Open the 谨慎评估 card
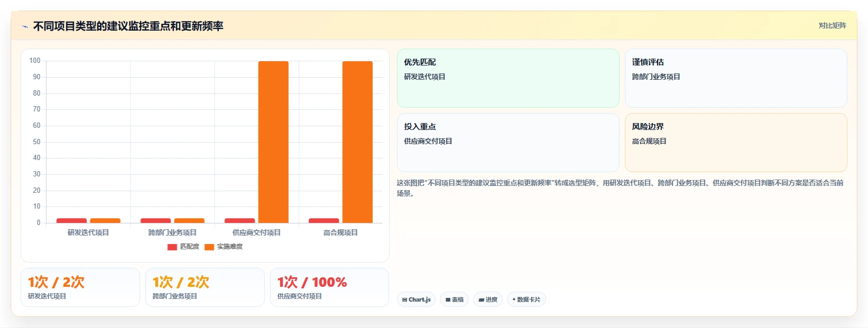This screenshot has width=868, height=328. pos(736,78)
